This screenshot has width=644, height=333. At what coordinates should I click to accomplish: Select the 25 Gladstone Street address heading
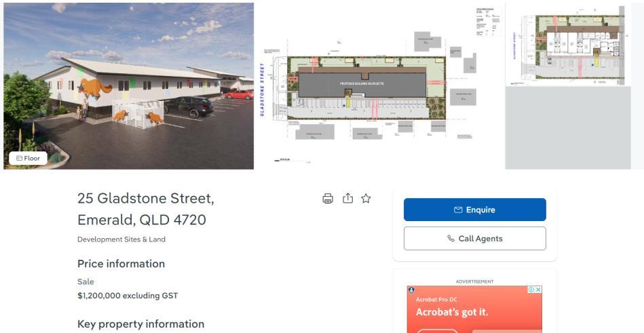tap(146, 209)
